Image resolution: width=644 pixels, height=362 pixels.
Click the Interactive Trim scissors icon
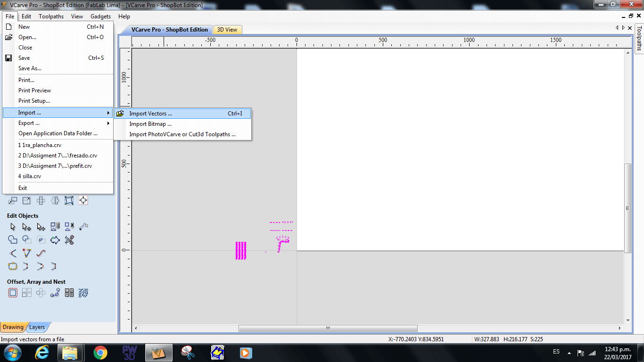coord(69,240)
